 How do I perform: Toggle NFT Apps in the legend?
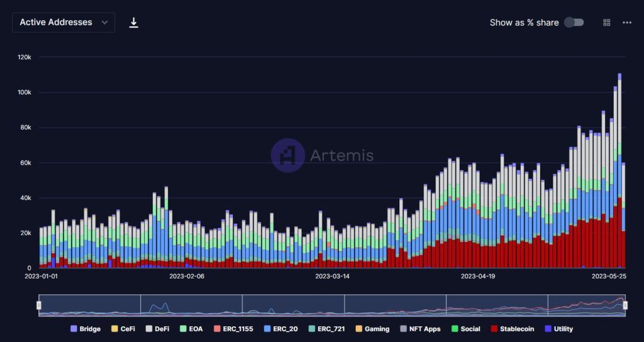pos(420,329)
